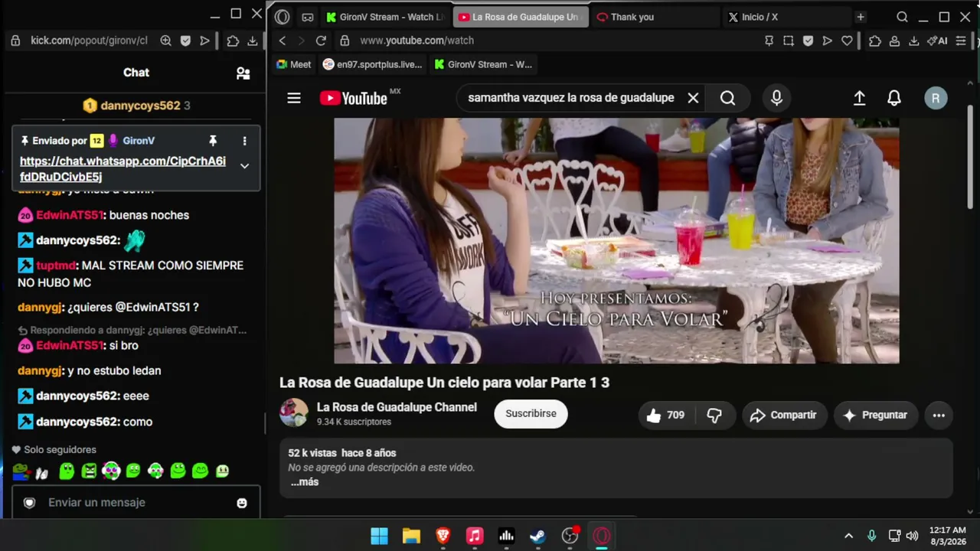
Task: Open the browser tab search magnifier
Action: pyautogui.click(x=902, y=17)
